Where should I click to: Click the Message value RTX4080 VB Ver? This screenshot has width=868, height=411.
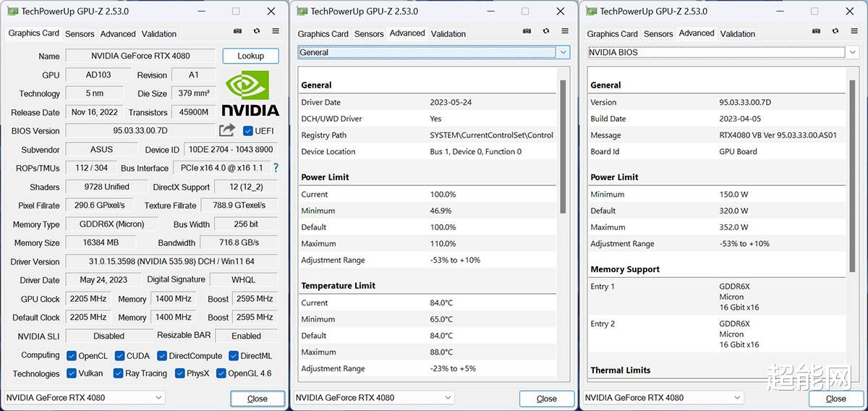click(778, 135)
